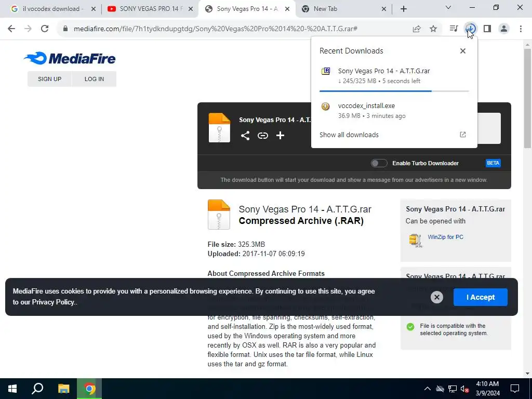Close the New Tab tab
The image size is (532, 399).
pos(384,9)
